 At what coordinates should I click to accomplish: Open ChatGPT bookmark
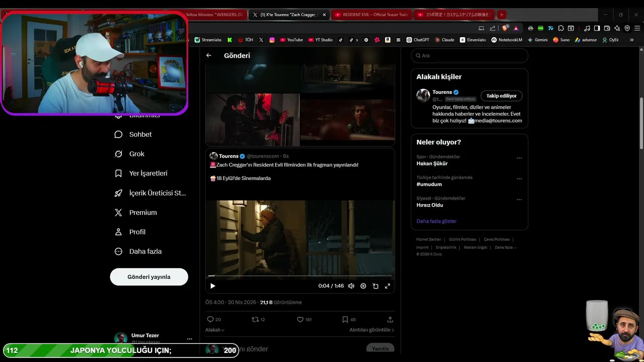(418, 40)
